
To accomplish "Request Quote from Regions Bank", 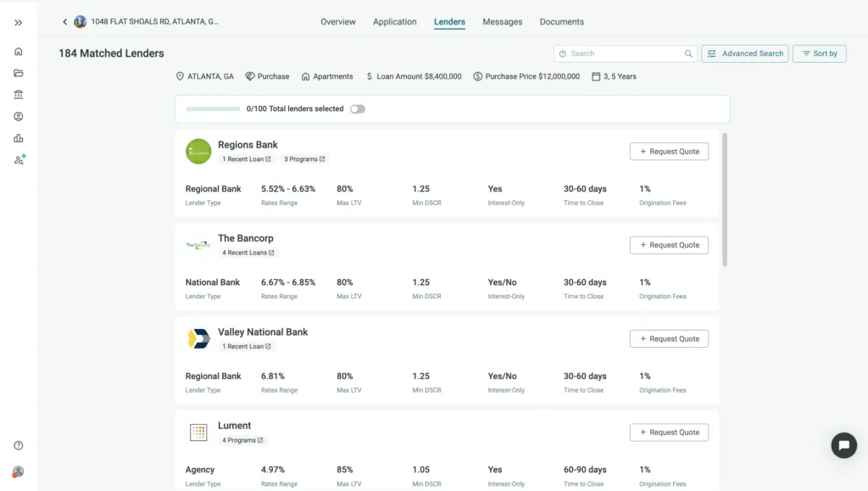I will [x=669, y=152].
